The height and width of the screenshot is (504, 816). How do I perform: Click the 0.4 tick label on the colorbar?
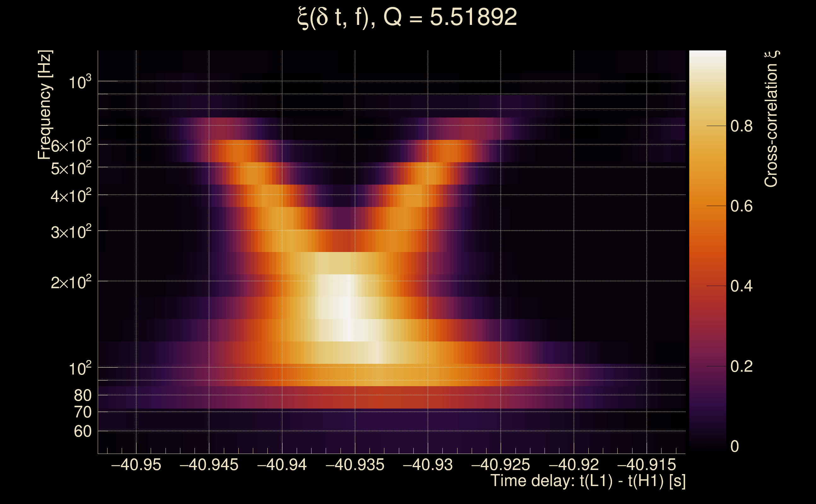click(741, 286)
